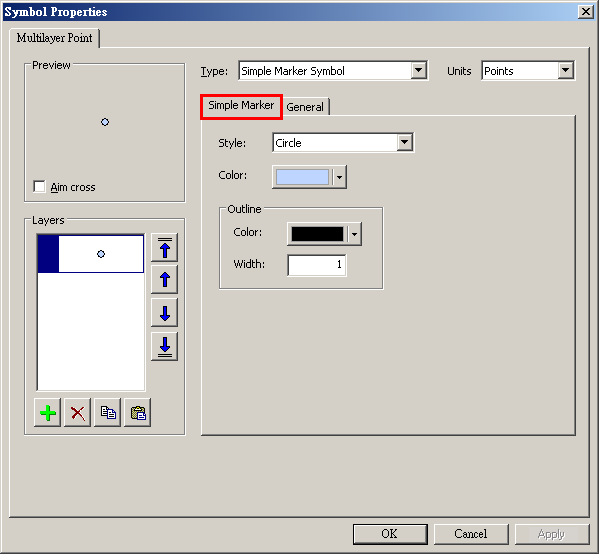Copy the selected layer

pyautogui.click(x=108, y=413)
